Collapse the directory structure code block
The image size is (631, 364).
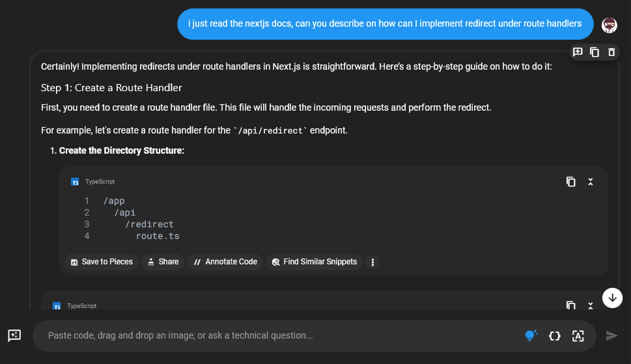pyautogui.click(x=591, y=182)
